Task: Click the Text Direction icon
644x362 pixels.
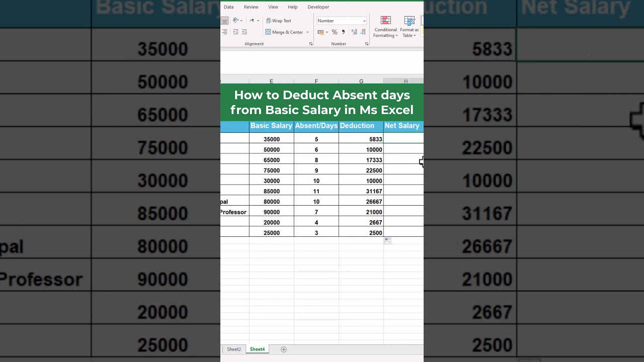Action: 252,21
